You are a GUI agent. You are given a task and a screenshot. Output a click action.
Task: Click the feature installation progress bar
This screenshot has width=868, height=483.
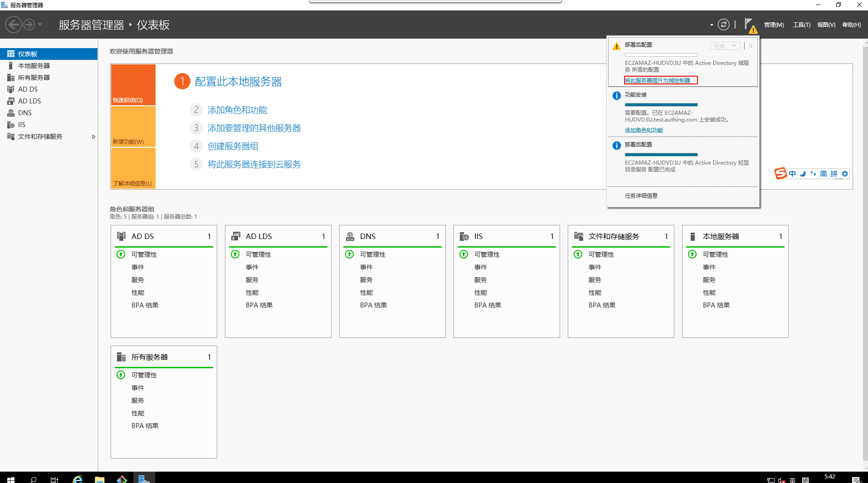coord(661,105)
